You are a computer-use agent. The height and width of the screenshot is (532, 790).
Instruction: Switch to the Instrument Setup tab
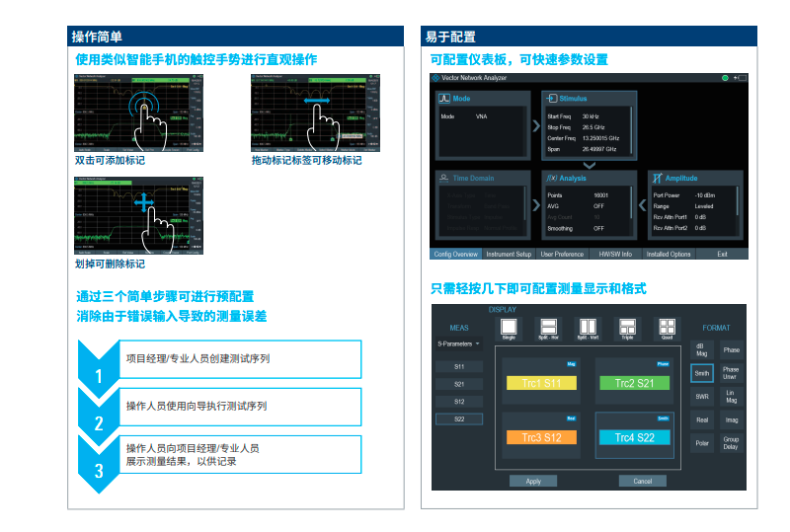coord(509,254)
